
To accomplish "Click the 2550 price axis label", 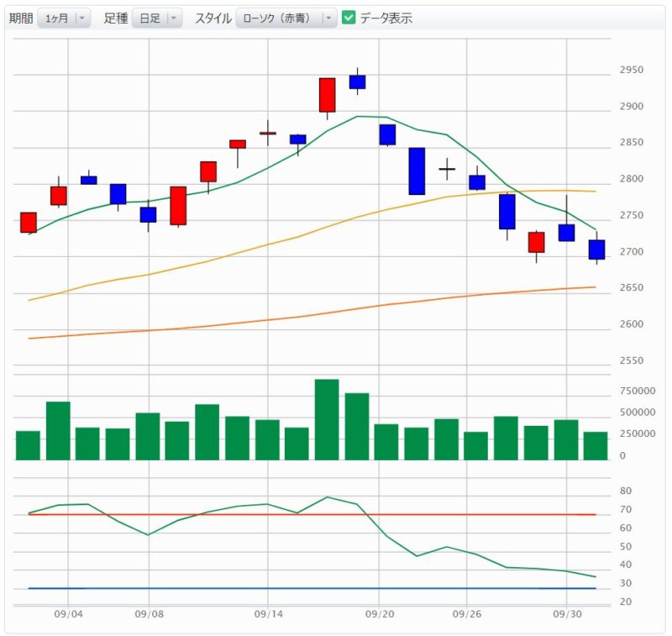I will [x=632, y=360].
